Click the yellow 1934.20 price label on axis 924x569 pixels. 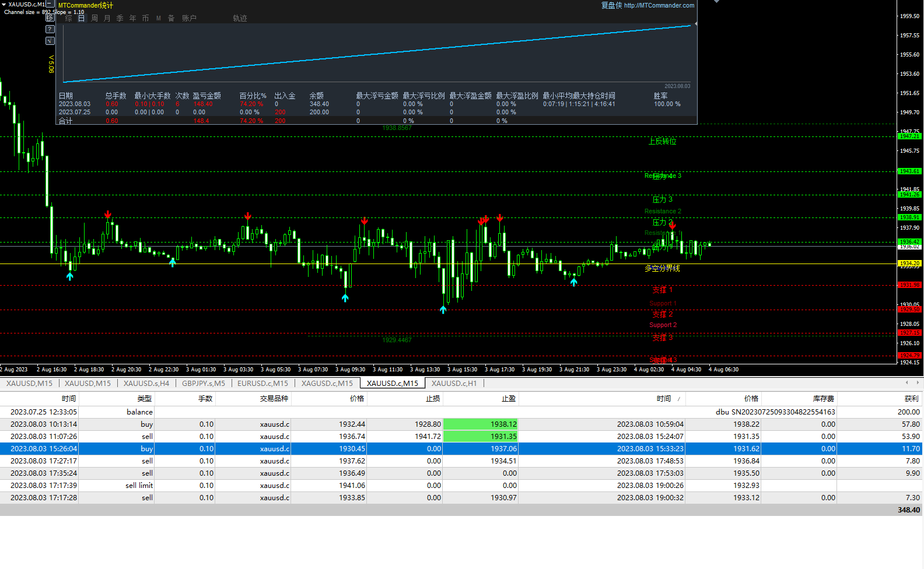[x=909, y=264]
